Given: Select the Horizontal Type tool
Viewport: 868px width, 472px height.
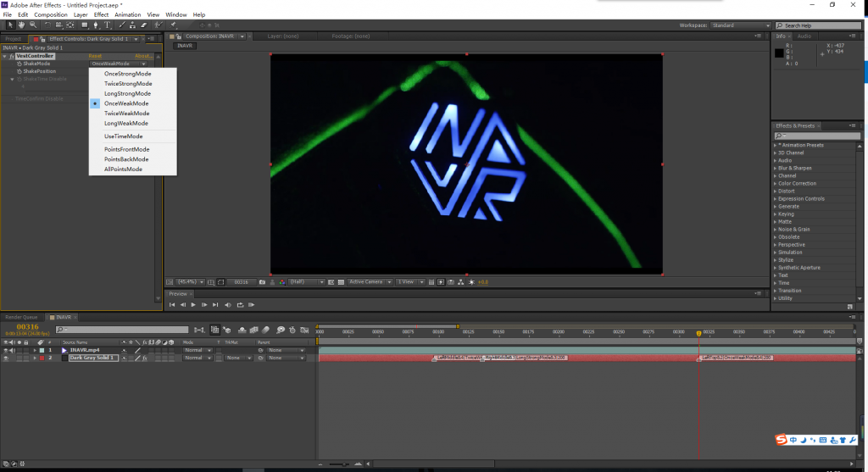Looking at the screenshot, I should click(x=108, y=25).
